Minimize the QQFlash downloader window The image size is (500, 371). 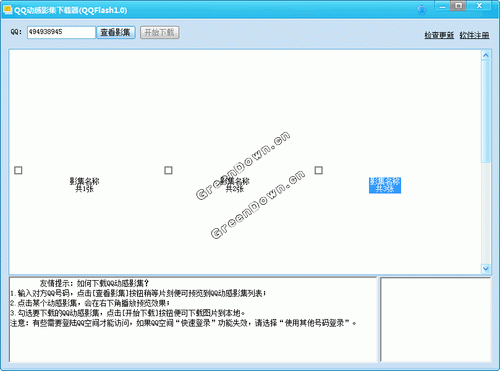[x=442, y=6]
